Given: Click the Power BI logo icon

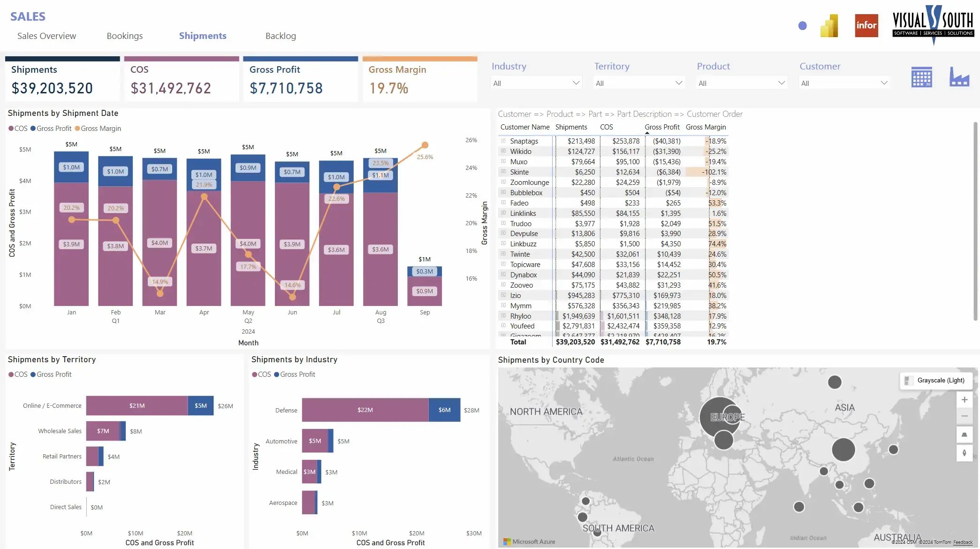Looking at the screenshot, I should (829, 25).
